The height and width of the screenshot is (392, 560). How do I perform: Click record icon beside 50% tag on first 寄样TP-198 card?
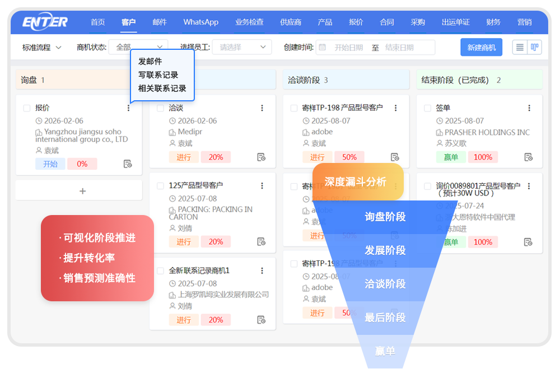tap(395, 157)
